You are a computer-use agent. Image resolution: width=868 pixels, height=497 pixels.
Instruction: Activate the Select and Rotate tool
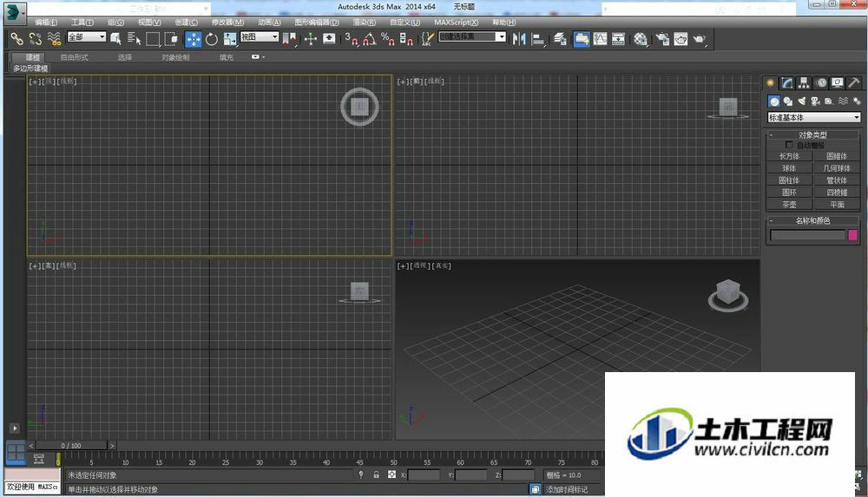[x=212, y=39]
